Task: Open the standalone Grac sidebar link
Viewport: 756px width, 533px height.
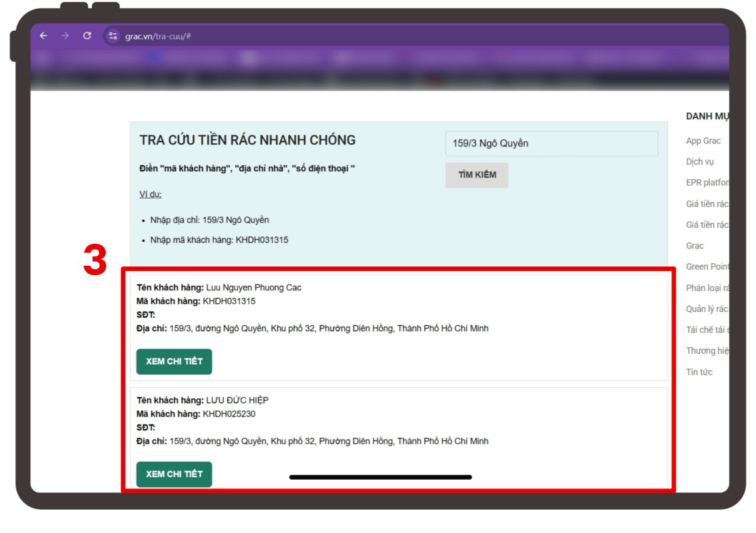Action: coord(695,246)
